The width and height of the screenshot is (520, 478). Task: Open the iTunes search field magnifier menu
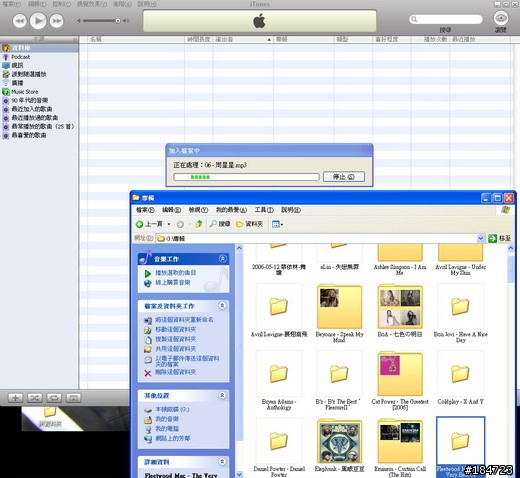(x=414, y=19)
